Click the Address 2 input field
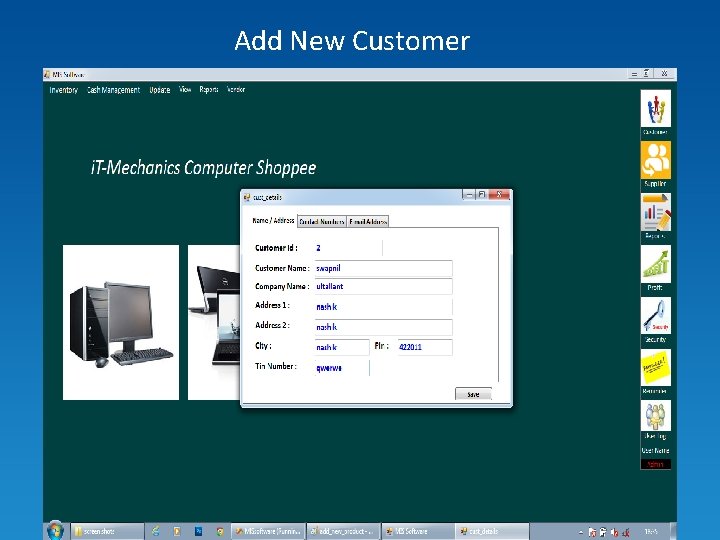This screenshot has width=720, height=540. 383,327
